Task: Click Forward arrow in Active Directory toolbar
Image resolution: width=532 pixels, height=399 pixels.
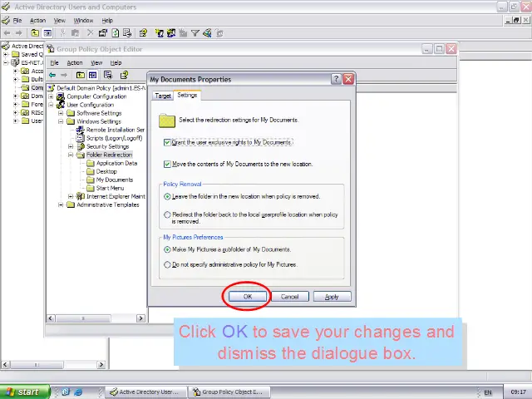Action: (19, 33)
